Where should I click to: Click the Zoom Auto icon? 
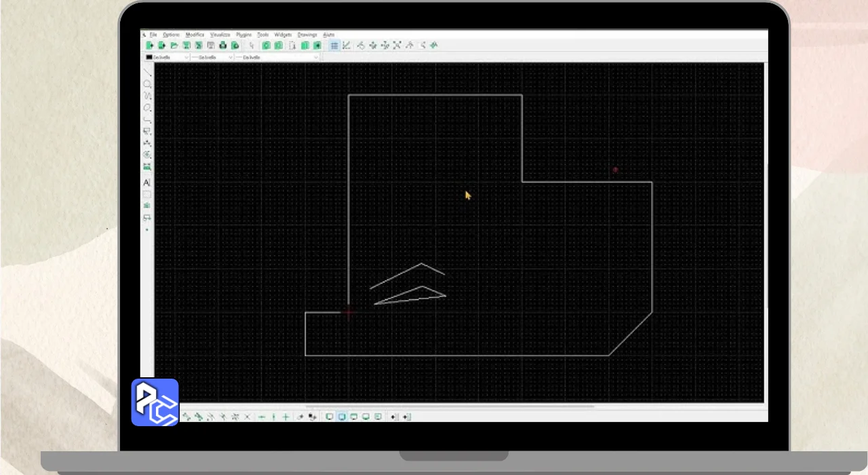pos(397,45)
